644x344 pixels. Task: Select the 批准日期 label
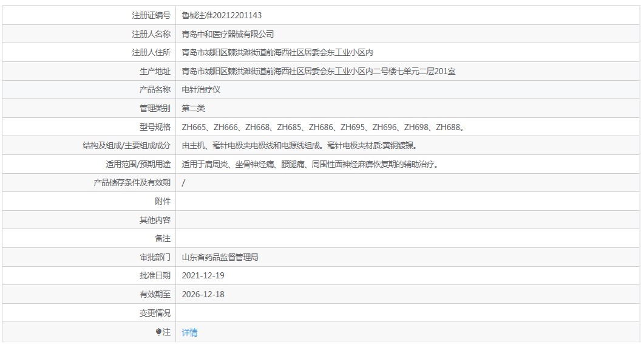pos(155,275)
